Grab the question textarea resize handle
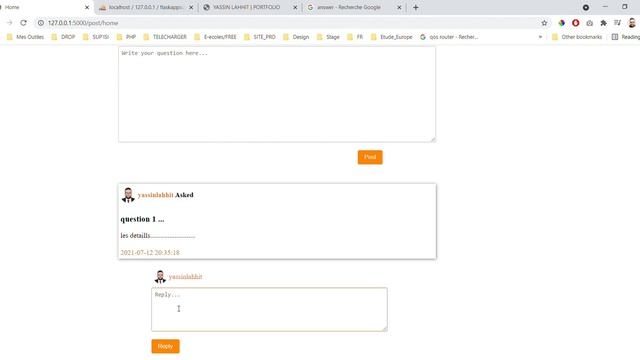 433,139
